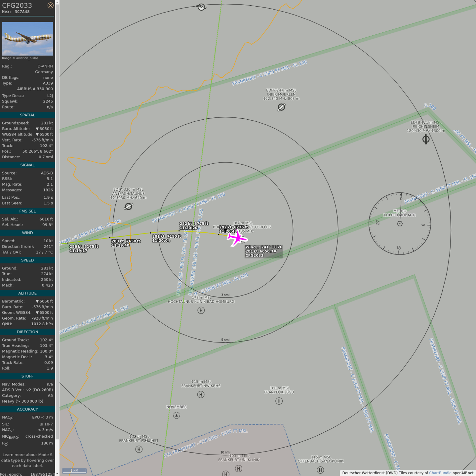Click the 11:20:04 track timestamp label
476x476 pixels.
[x=161, y=241]
